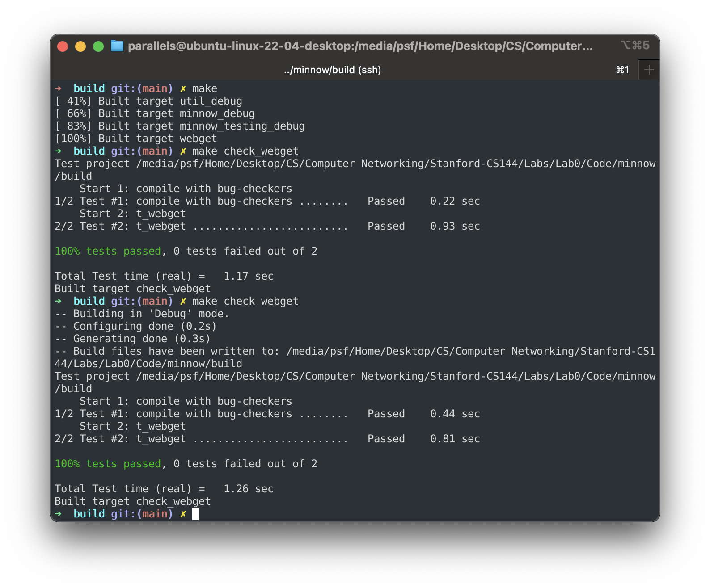This screenshot has width=710, height=588.
Task: Click the terminal cursor at the final prompt
Action: [195, 514]
